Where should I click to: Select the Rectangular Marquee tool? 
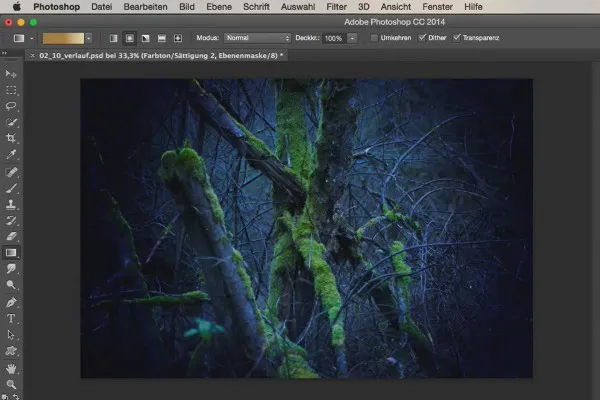click(x=11, y=90)
